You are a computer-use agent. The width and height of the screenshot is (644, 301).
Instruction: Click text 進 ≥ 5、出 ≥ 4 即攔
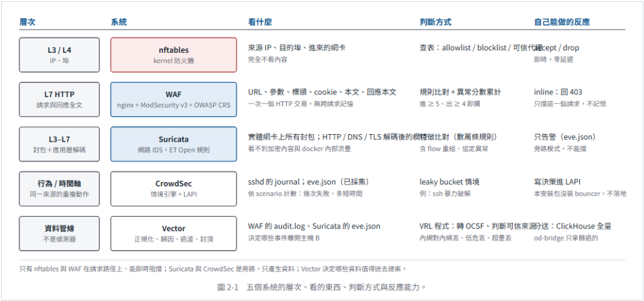coord(450,104)
